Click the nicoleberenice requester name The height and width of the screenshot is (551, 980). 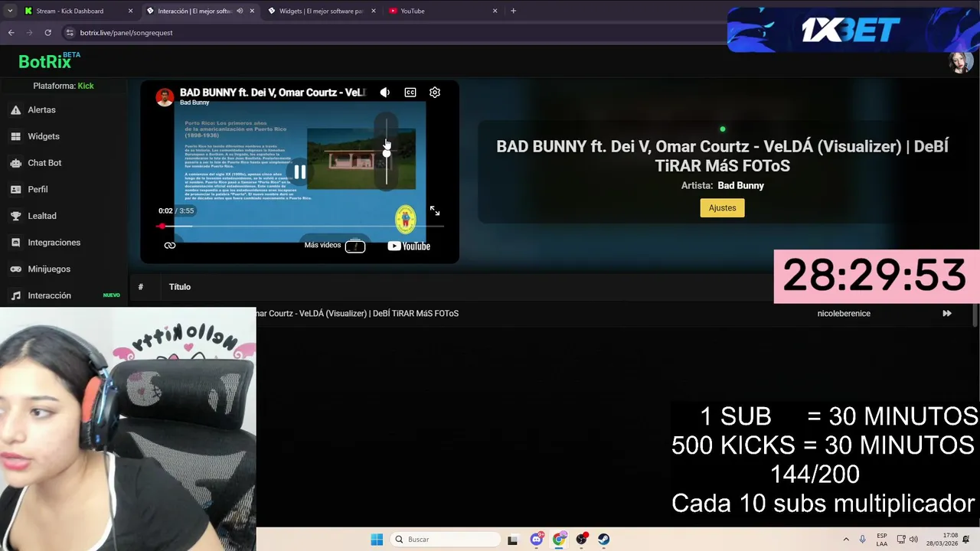click(x=844, y=314)
